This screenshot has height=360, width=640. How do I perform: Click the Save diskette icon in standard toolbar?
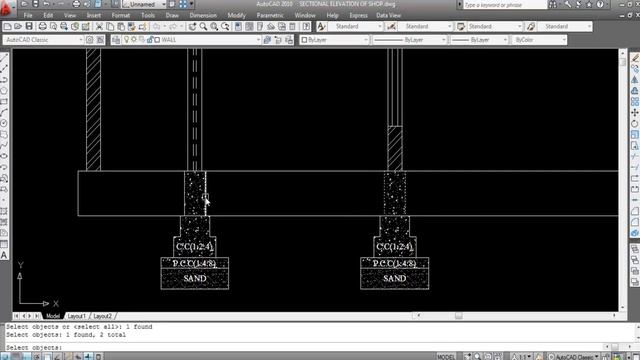click(29, 27)
